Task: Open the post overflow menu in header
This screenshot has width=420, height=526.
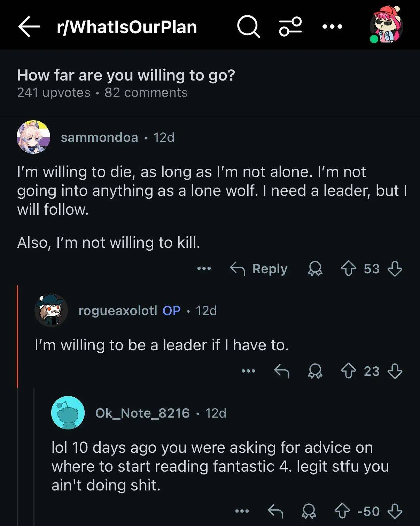Action: 332,26
